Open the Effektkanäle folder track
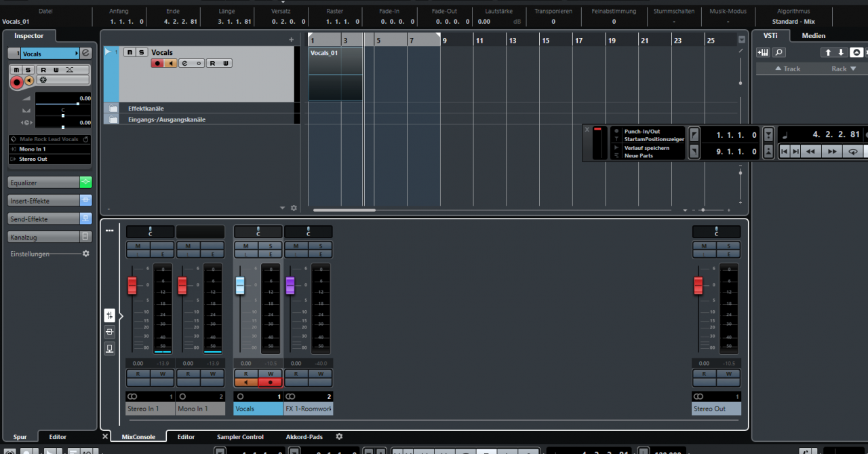This screenshot has width=868, height=454. click(113, 109)
